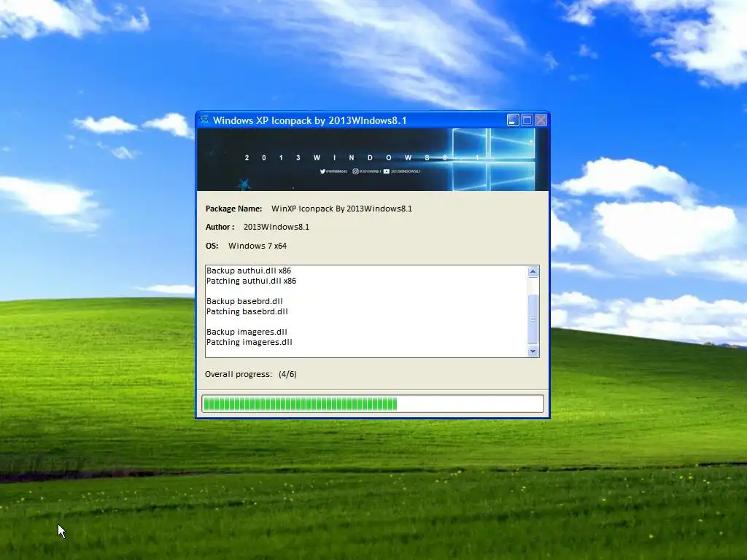Click the log line 'Patching authui.dll x86'

[x=251, y=281]
